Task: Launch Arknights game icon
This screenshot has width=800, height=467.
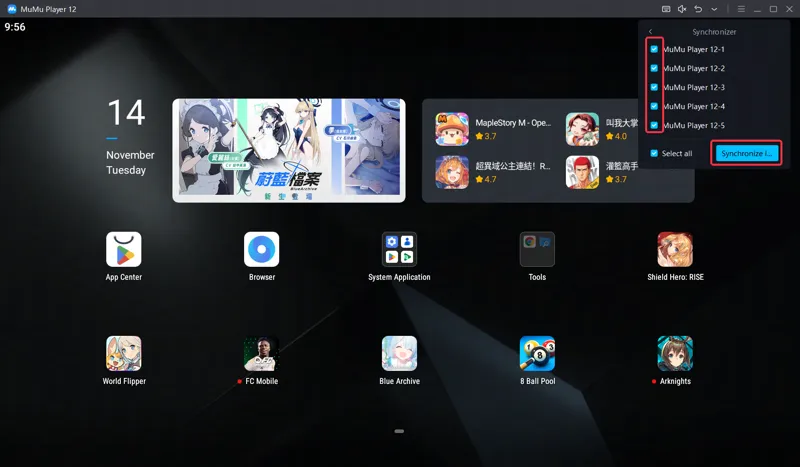Action: tap(675, 353)
